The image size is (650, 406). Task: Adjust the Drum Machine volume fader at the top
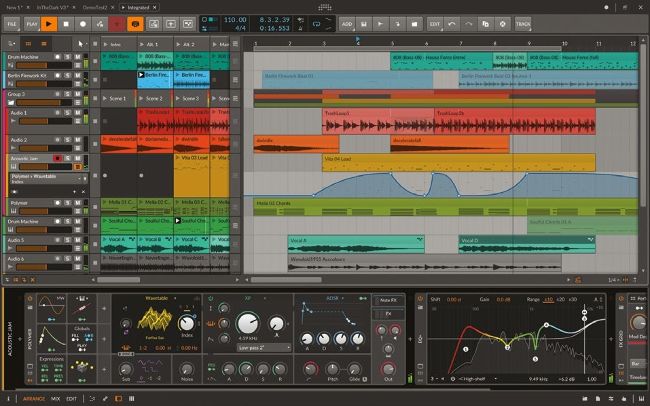(44, 65)
